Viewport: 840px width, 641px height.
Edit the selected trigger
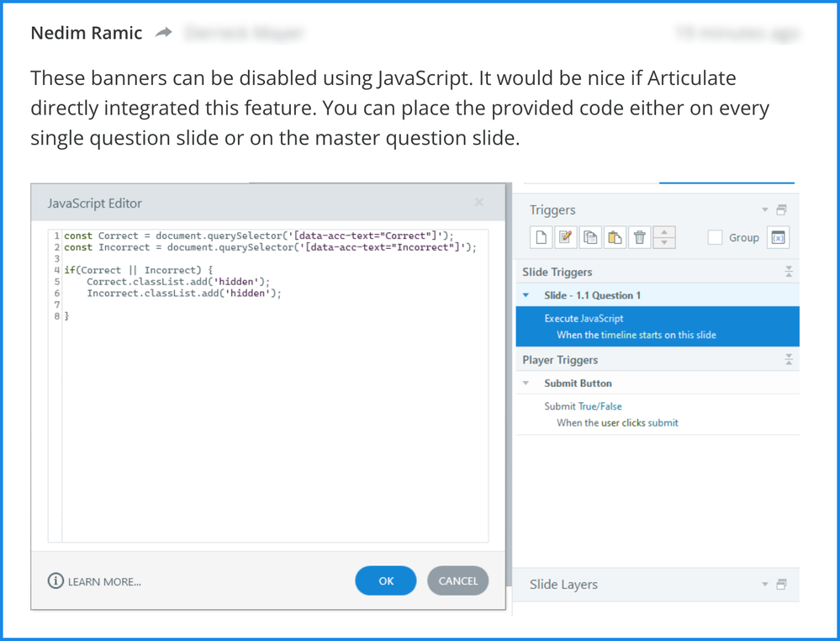tap(566, 237)
